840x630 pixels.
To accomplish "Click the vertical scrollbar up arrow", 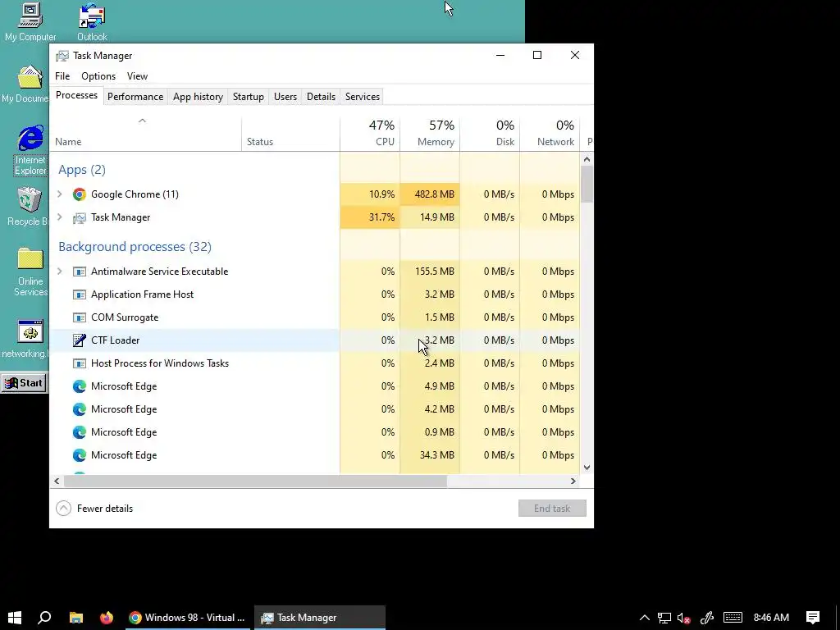I will [x=587, y=159].
